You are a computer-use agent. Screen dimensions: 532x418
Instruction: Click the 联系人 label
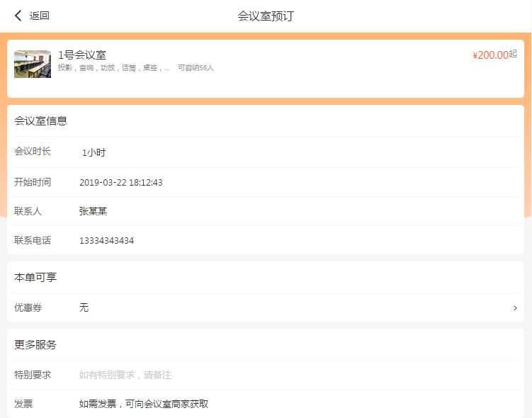pos(28,211)
